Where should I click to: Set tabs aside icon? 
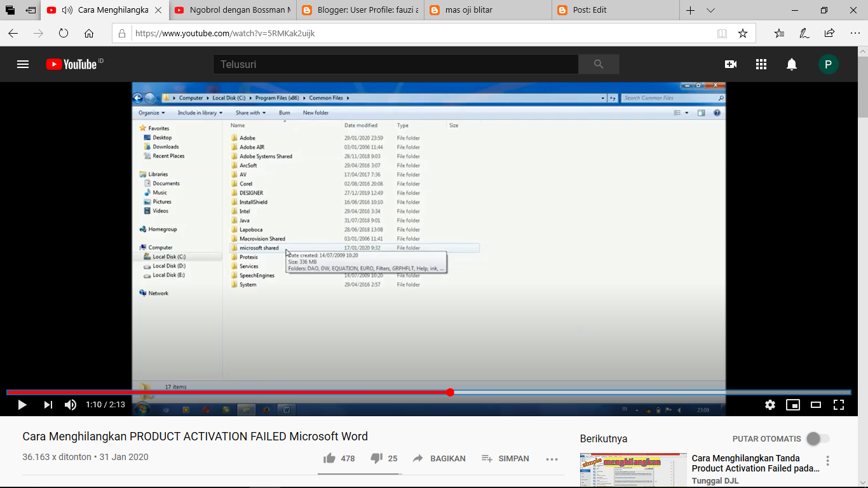(31, 10)
